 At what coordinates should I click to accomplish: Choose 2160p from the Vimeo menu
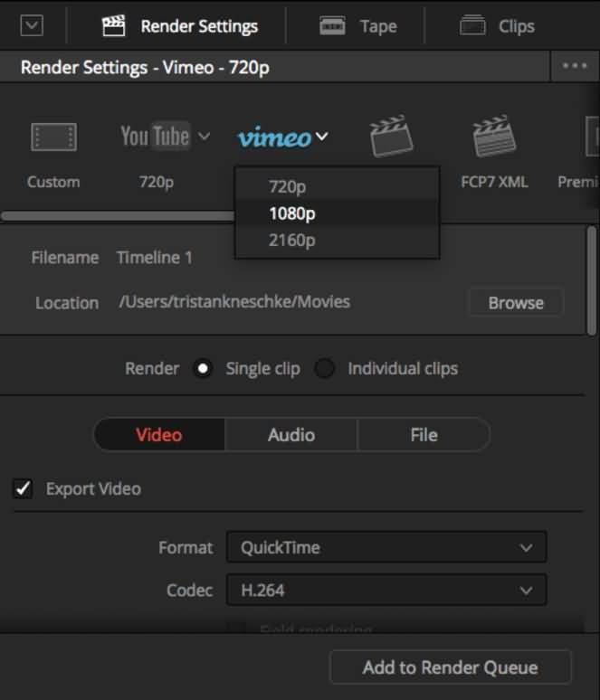[291, 241]
